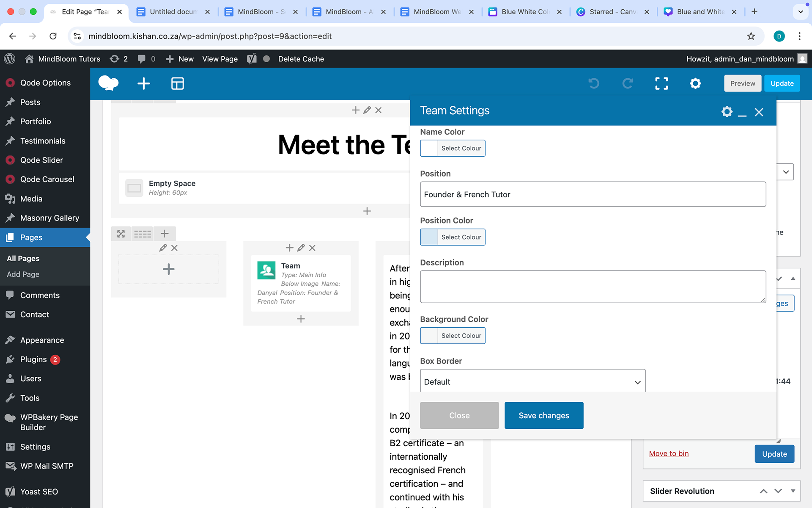The width and height of the screenshot is (812, 508).
Task: Add new element with toolbar plus icon
Action: [144, 83]
